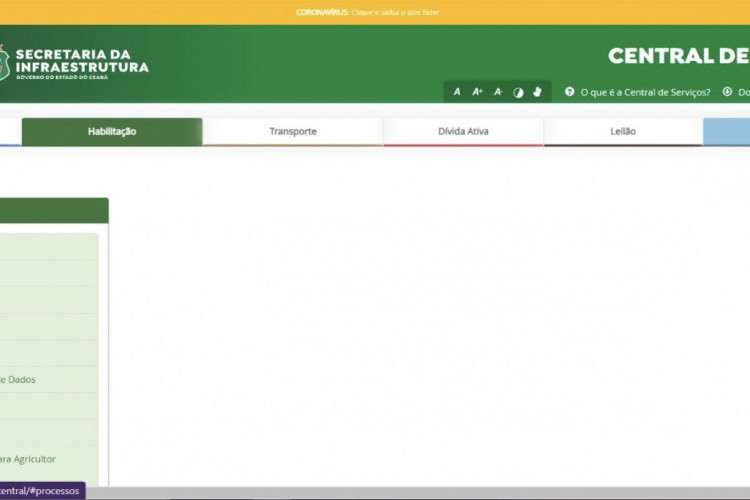The width and height of the screenshot is (750, 500).
Task: Click the Libras hand accessibility icon
Action: (x=537, y=92)
